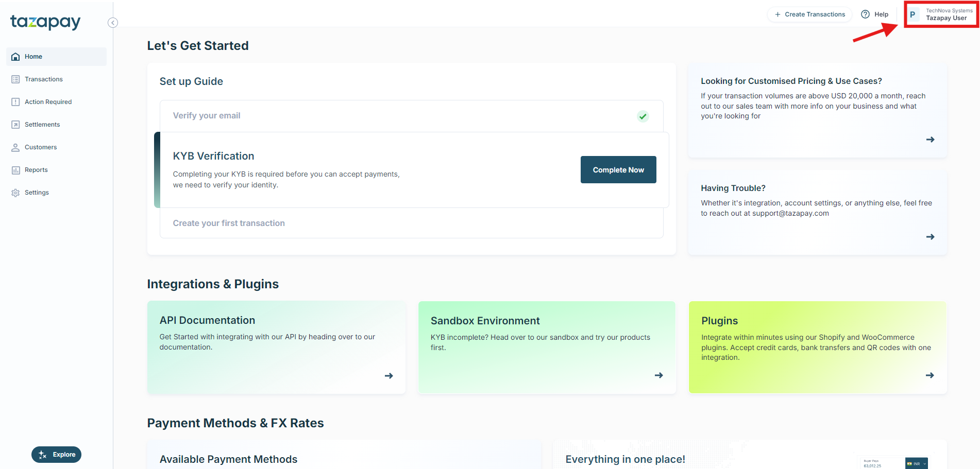Click the TechNova Systems company name
The width and height of the screenshot is (980, 469).
[949, 11]
